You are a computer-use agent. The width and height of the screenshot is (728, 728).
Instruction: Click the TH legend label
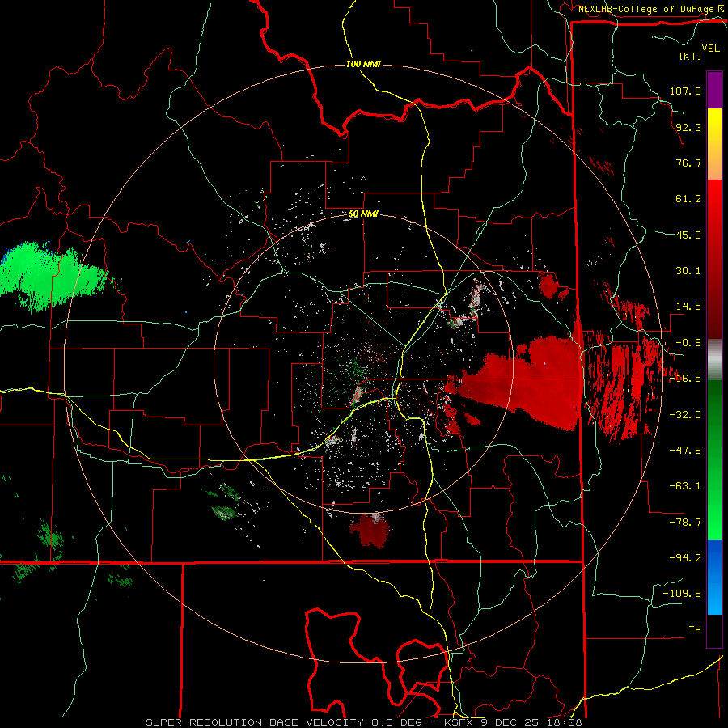(x=695, y=630)
